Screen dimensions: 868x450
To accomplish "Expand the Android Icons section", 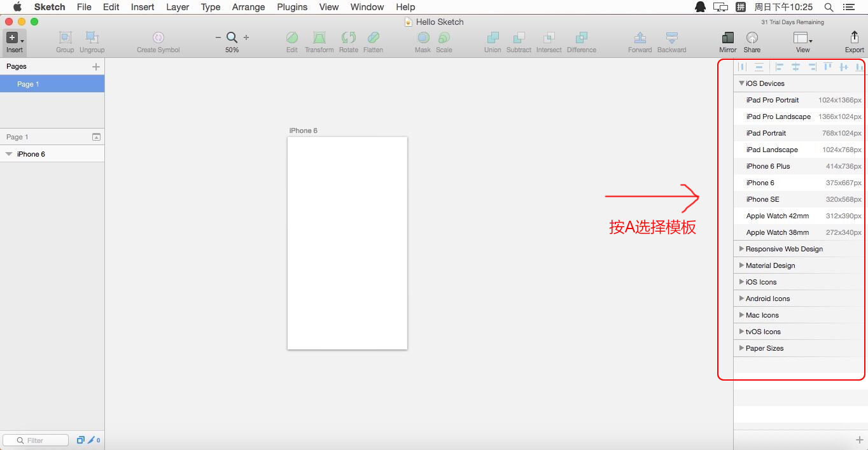I will coord(741,299).
